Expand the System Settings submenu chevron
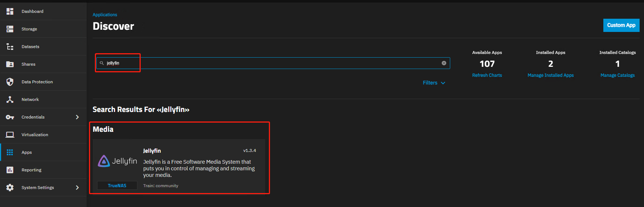Image resolution: width=644 pixels, height=207 pixels. coord(77,188)
